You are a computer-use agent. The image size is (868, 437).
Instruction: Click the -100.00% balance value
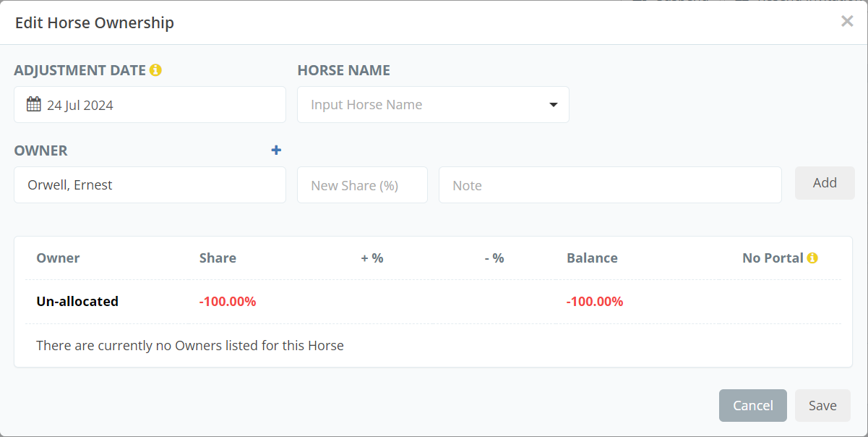click(595, 301)
